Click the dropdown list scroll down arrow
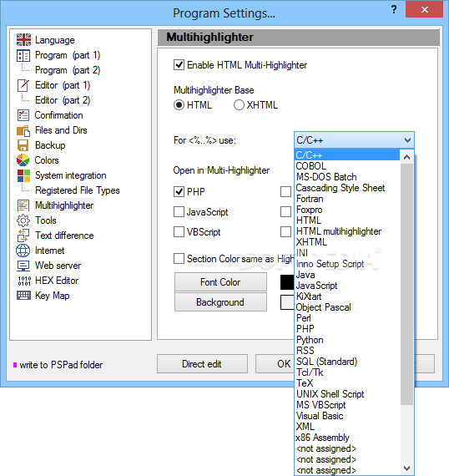The height and width of the screenshot is (476, 449). tap(406, 468)
